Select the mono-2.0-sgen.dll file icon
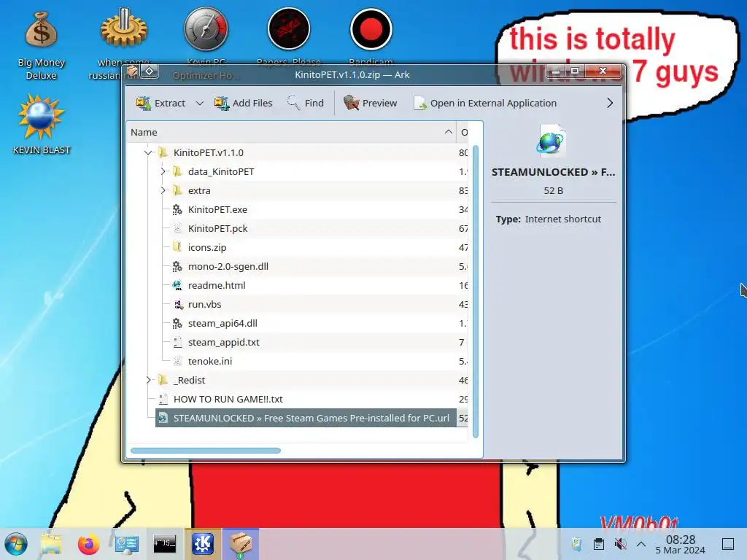This screenshot has width=747, height=560. tap(177, 266)
